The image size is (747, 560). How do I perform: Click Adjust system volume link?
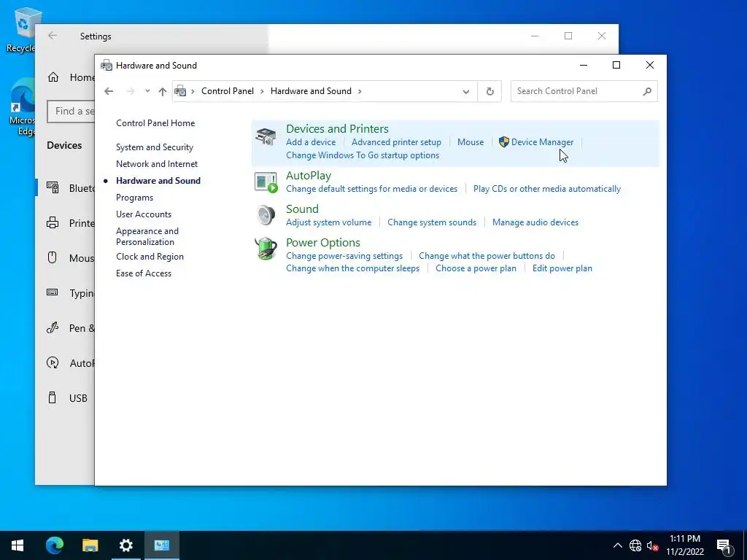tap(329, 222)
